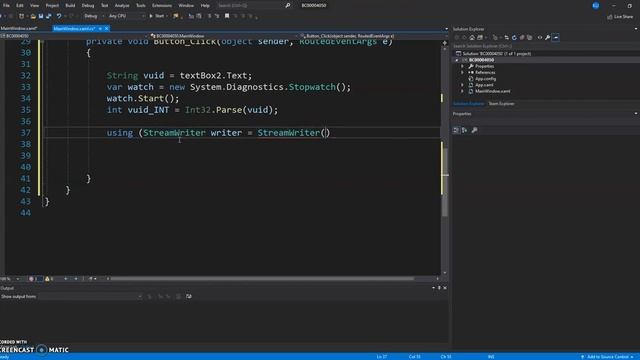Open the Solution Explorer window options dropdown
Screen dimensions: 640x360
point(636,29)
